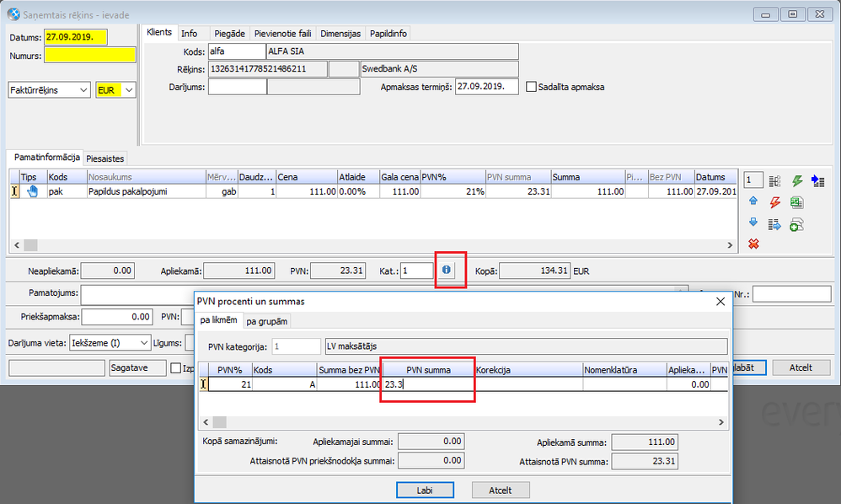Open the Dimensijas tab
This screenshot has height=504, width=841.
click(x=340, y=33)
